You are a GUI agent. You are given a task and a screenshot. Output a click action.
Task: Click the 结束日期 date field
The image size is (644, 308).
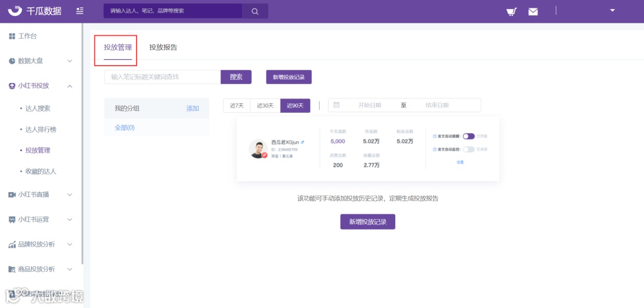coord(437,105)
